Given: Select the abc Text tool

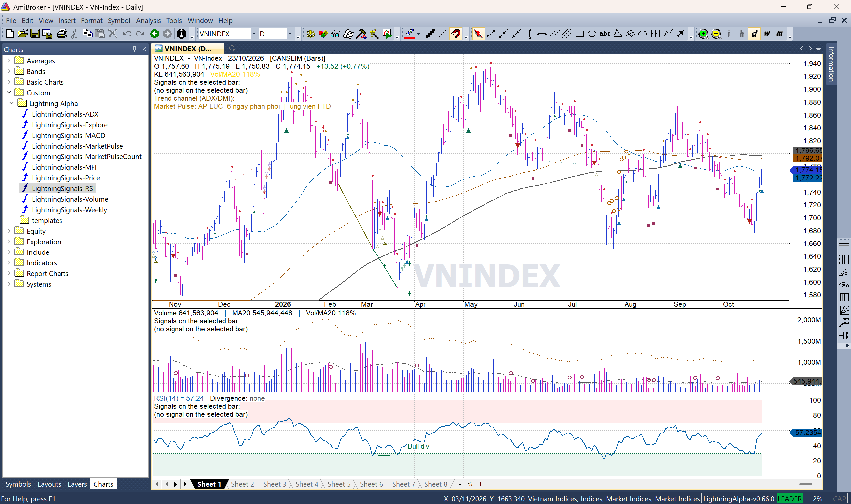Looking at the screenshot, I should [x=605, y=34].
